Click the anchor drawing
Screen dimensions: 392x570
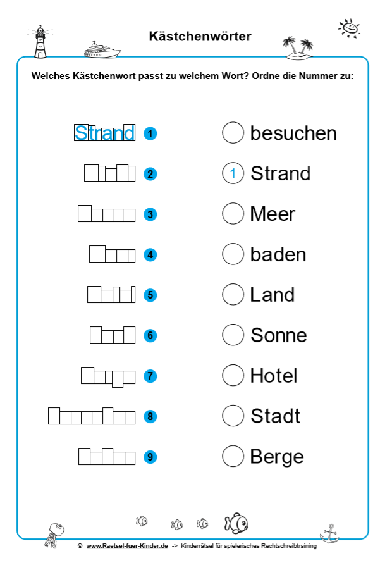(x=329, y=533)
